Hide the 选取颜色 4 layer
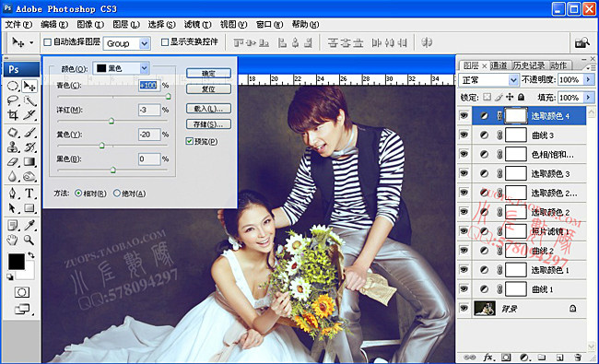 click(464, 115)
